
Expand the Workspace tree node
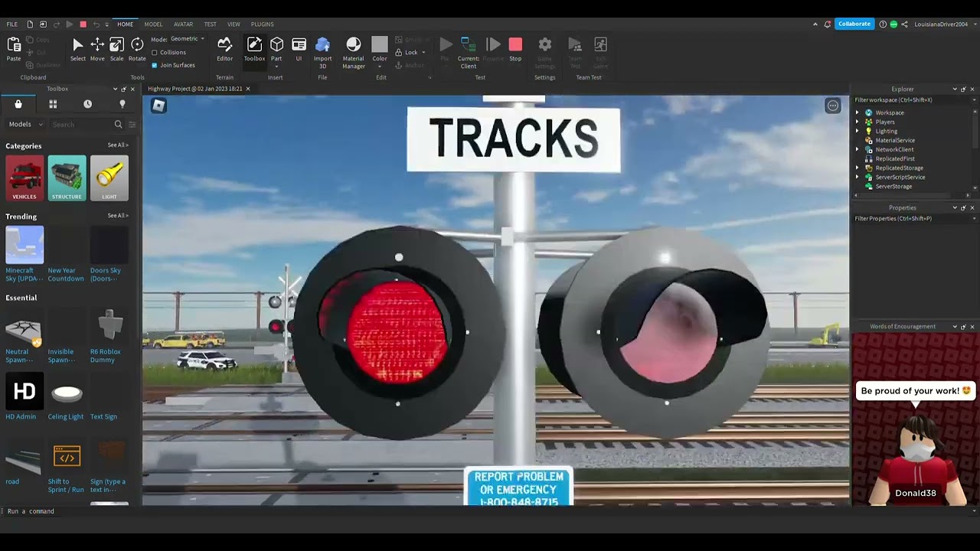coord(857,112)
